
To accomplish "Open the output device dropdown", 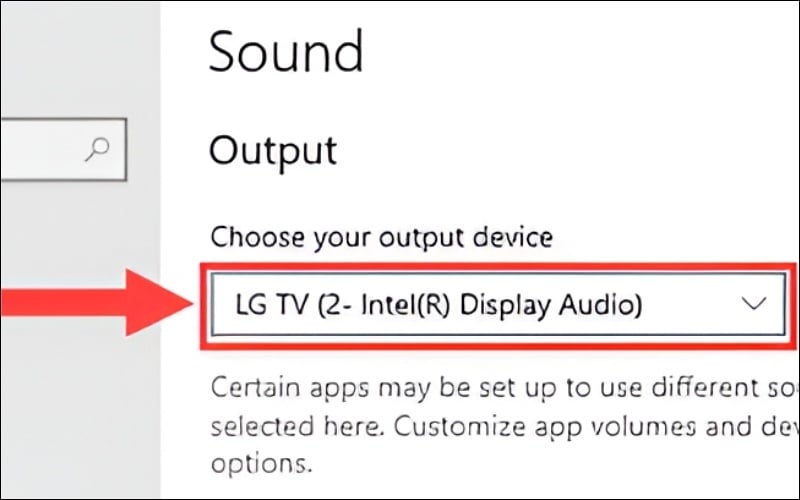I will point(494,304).
